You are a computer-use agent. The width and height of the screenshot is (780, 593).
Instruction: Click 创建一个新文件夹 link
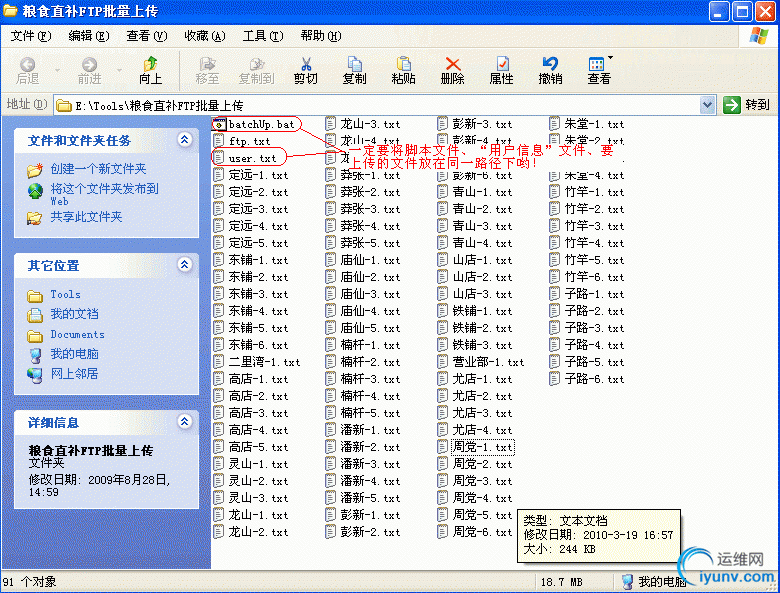(x=98, y=169)
